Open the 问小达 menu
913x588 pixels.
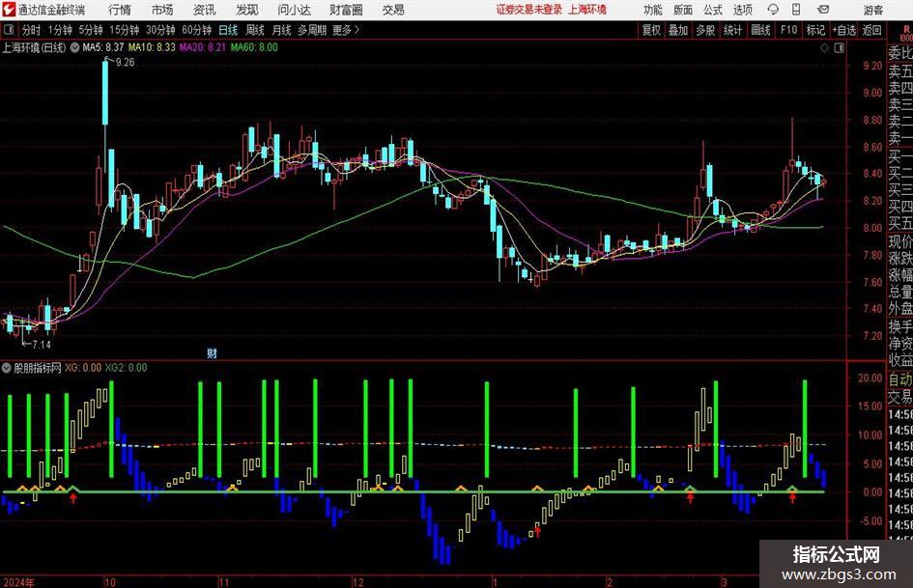click(x=294, y=10)
